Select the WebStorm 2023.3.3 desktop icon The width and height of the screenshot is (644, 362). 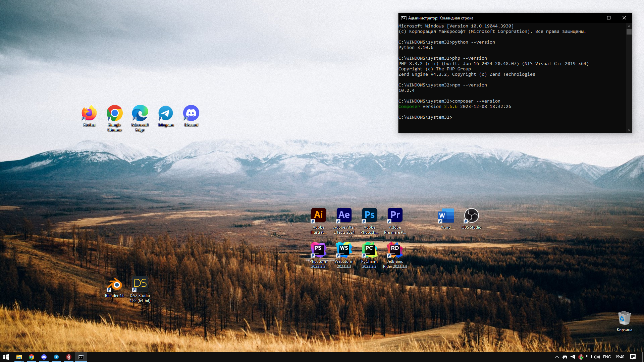point(344,255)
